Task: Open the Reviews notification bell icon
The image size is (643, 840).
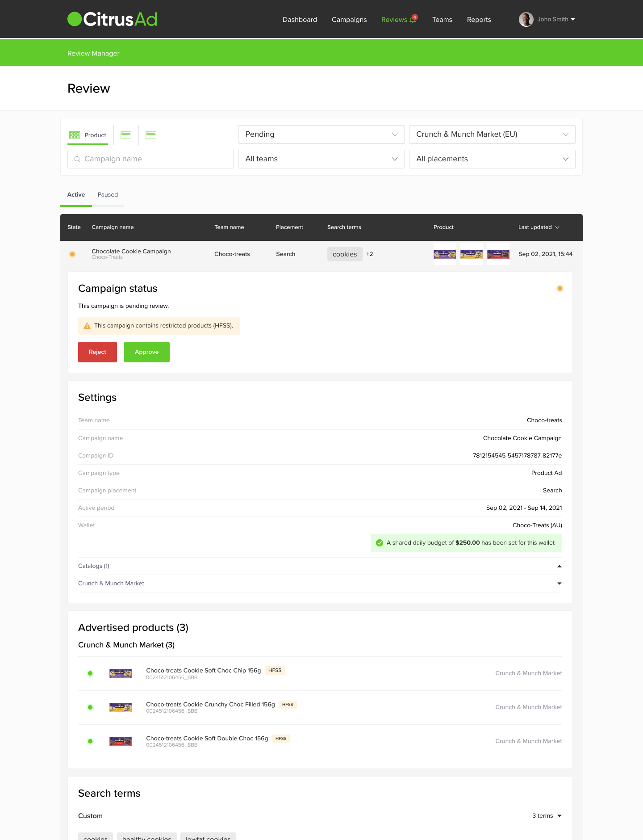Action: coord(413,19)
